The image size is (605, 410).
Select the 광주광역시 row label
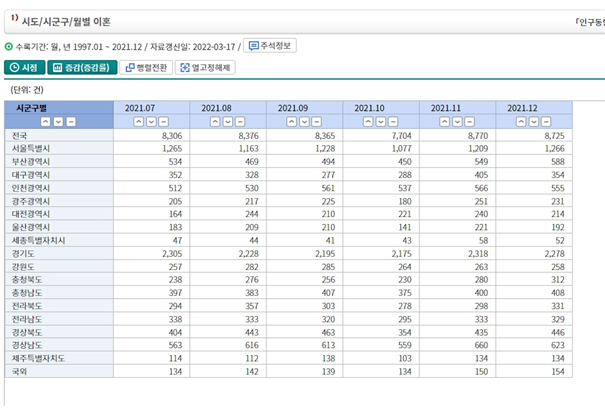31,201
